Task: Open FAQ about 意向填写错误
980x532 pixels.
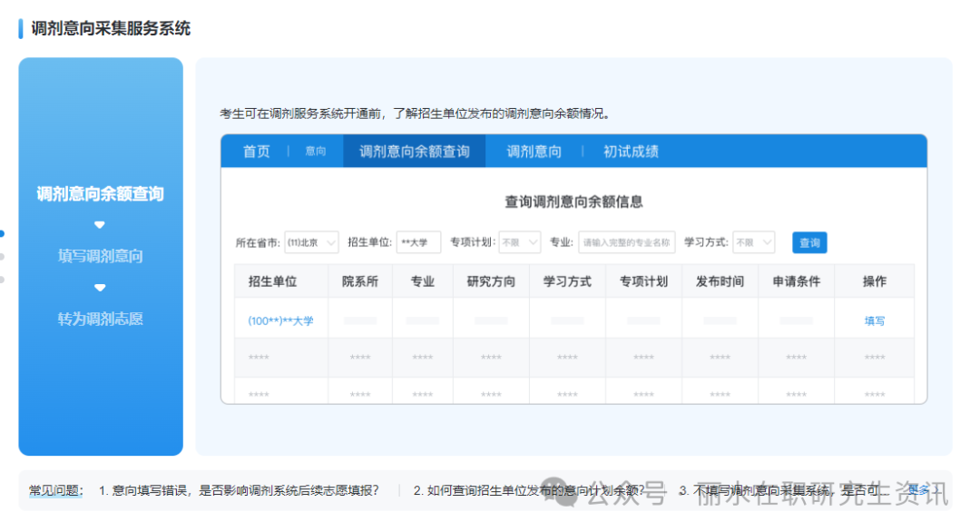Action: [x=239, y=490]
